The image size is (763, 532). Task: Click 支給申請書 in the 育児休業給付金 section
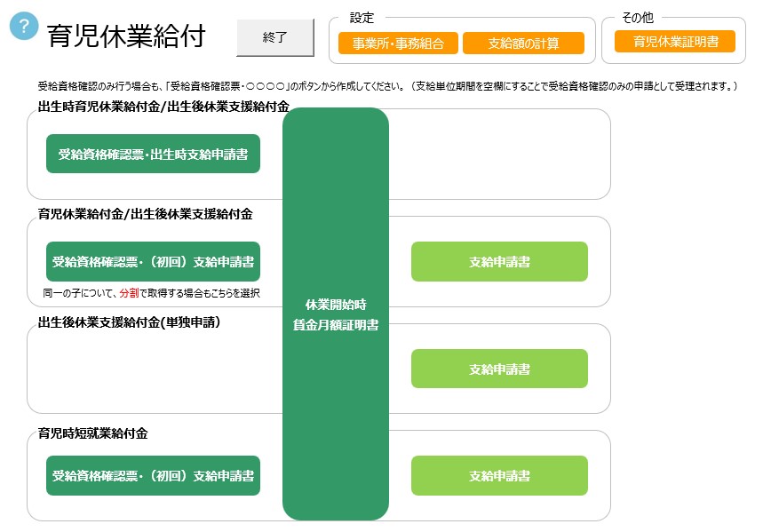499,261
